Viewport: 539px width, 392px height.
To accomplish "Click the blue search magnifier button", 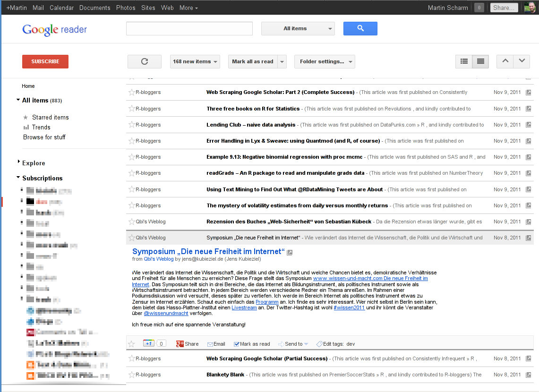I will (x=360, y=28).
